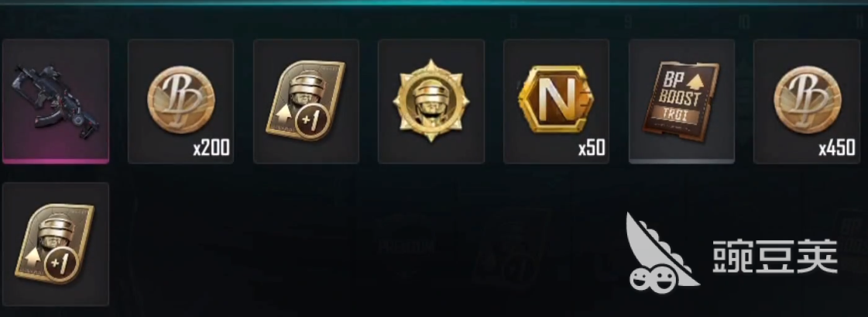
Task: Click the pink rarity bar under weapon skin
Action: pos(55,160)
